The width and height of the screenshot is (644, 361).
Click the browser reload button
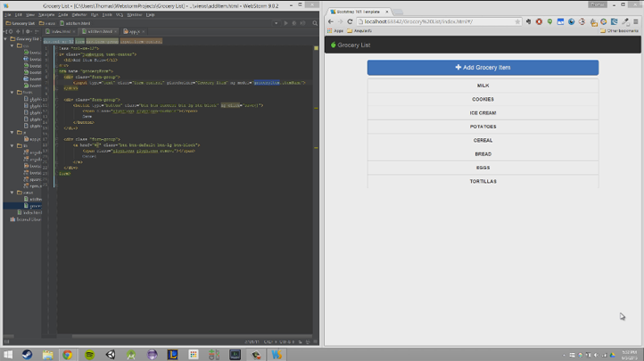coord(349,21)
